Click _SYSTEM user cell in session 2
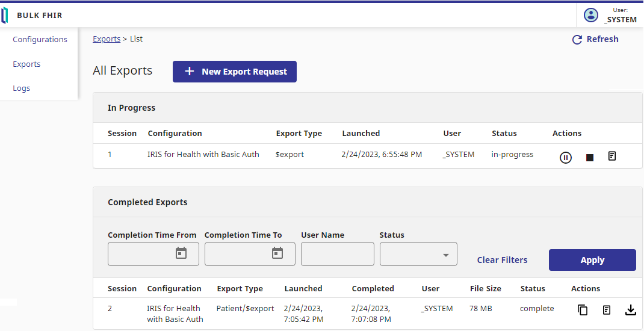The width and height of the screenshot is (644, 331). (x=437, y=308)
